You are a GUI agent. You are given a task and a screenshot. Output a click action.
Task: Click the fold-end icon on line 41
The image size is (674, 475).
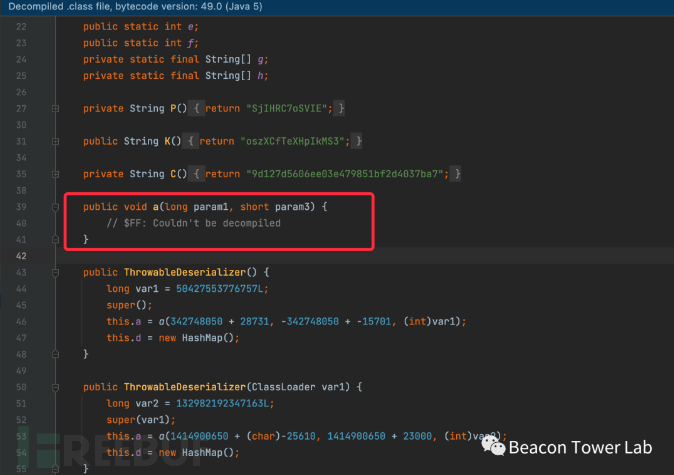[57, 240]
